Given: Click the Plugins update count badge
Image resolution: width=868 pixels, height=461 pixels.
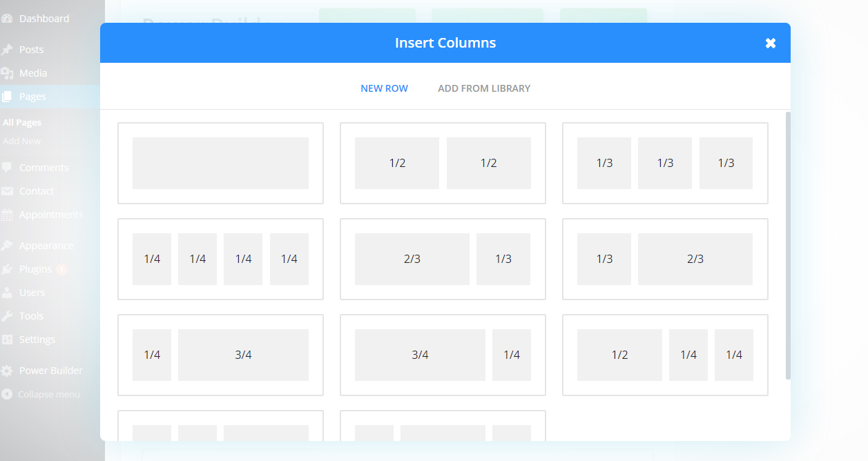Looking at the screenshot, I should [62, 269].
